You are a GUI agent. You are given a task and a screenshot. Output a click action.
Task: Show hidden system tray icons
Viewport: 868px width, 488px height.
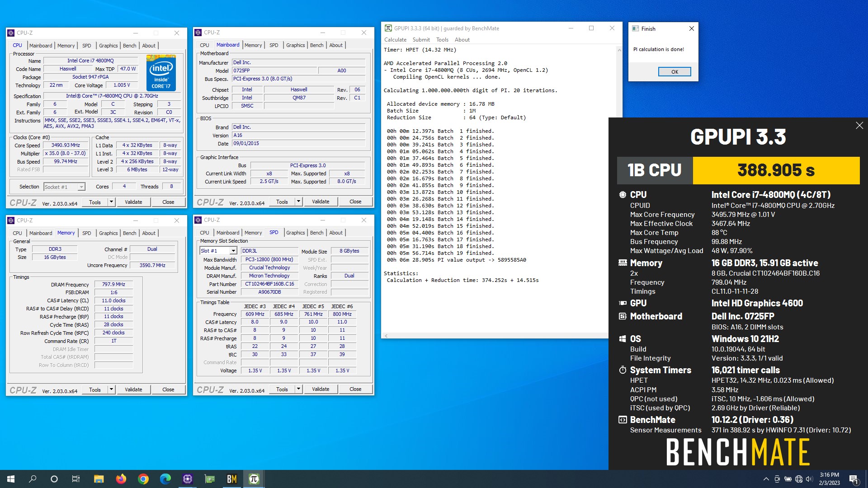click(x=766, y=479)
